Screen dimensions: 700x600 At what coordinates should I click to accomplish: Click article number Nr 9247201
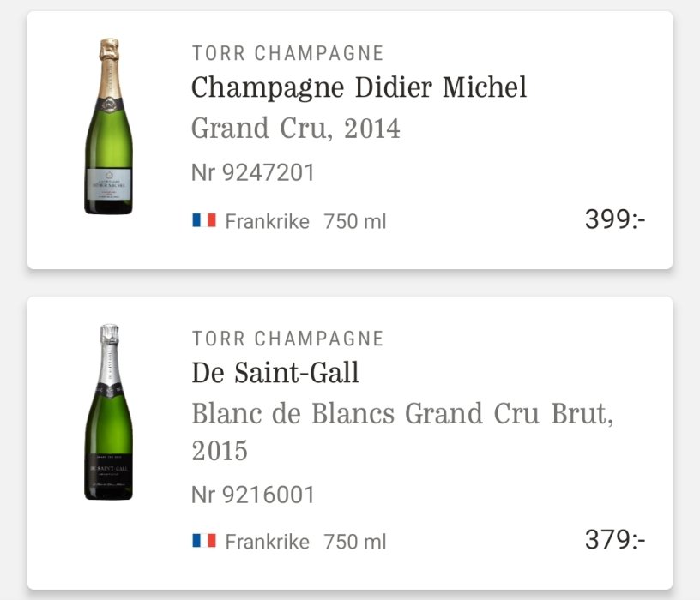tap(253, 174)
